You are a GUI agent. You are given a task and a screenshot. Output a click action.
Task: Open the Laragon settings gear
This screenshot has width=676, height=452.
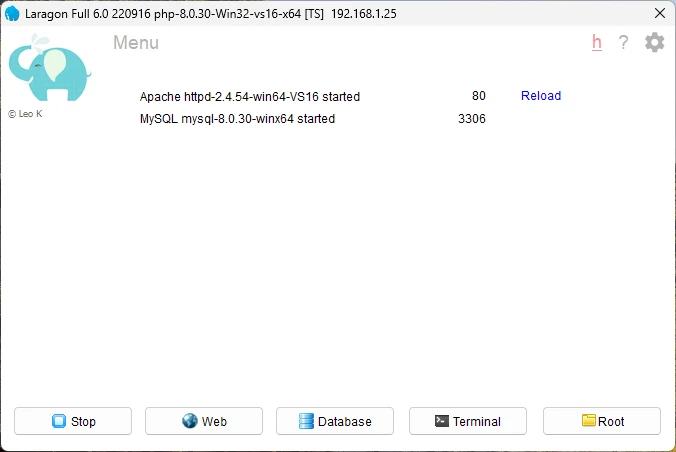tap(654, 42)
